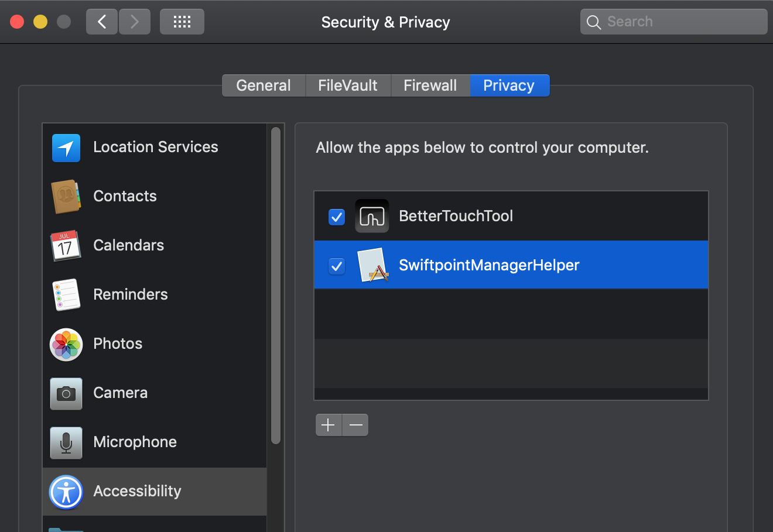Switch to the FileVault tab
Image resolution: width=773 pixels, height=532 pixels.
pos(348,85)
